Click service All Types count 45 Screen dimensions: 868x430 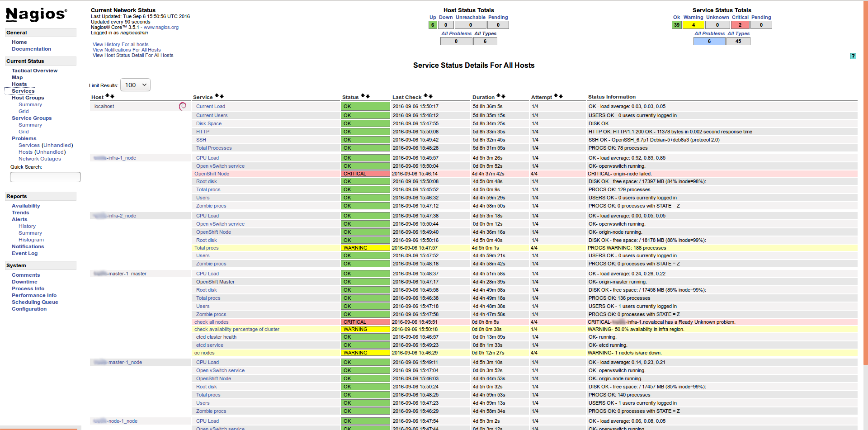(738, 41)
